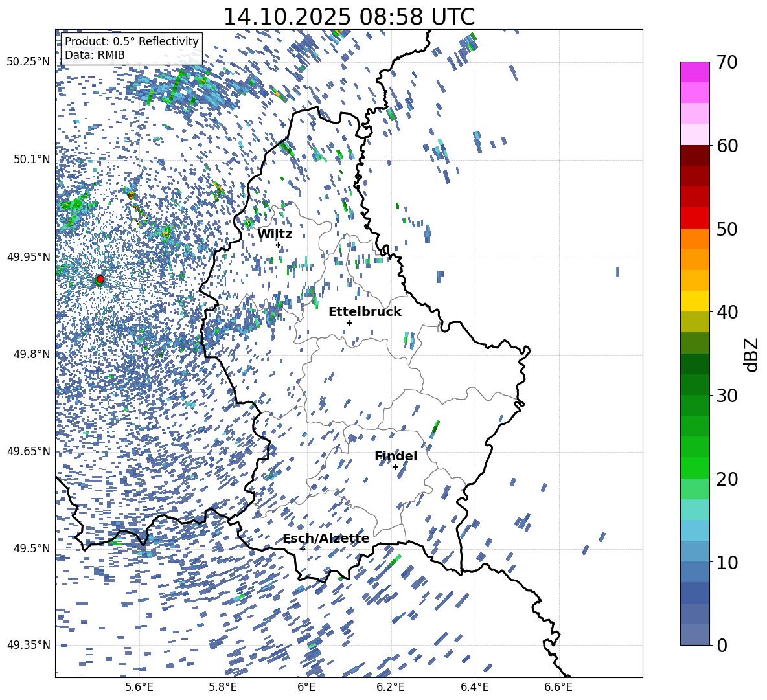Pick the dark maroon swatch below 60
Viewport: 767px width, 700px height.
695,155
